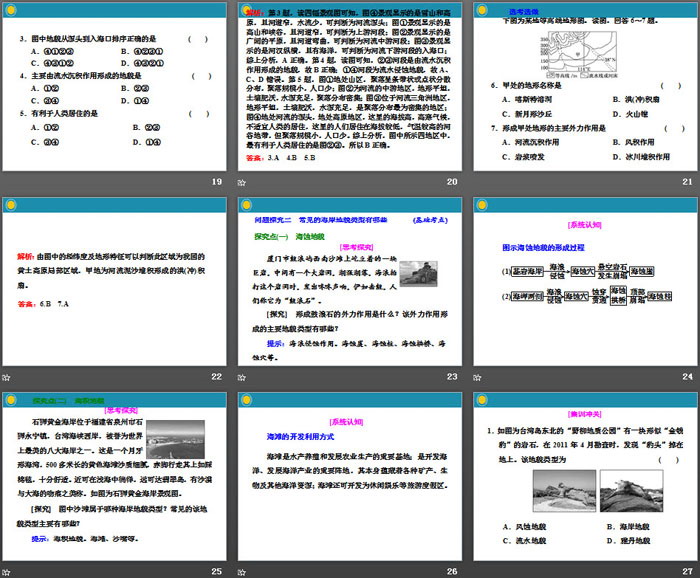Screen dimensions: 700x578
Task: Click the sun logo on slide 27
Action: (x=480, y=400)
